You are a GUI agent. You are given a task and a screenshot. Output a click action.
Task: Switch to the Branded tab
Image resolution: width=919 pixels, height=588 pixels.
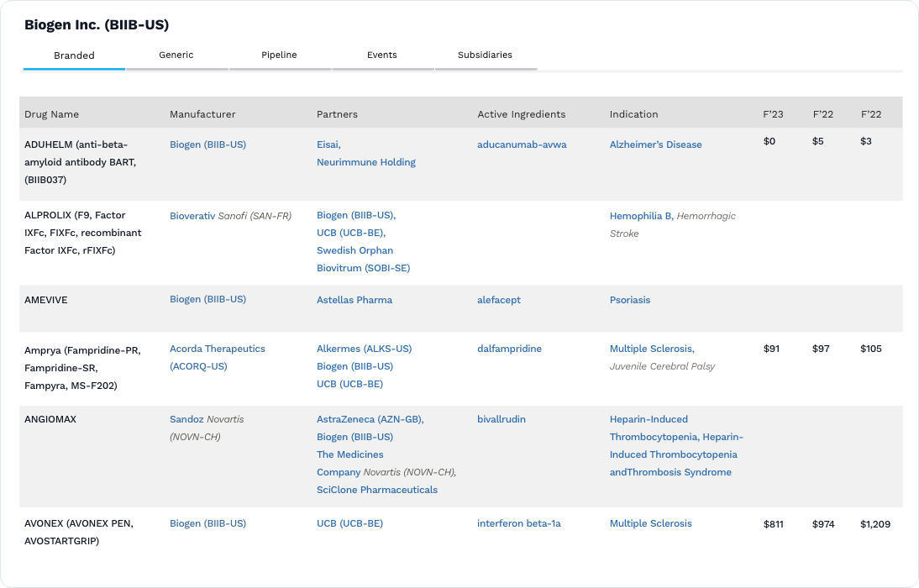pyautogui.click(x=74, y=55)
